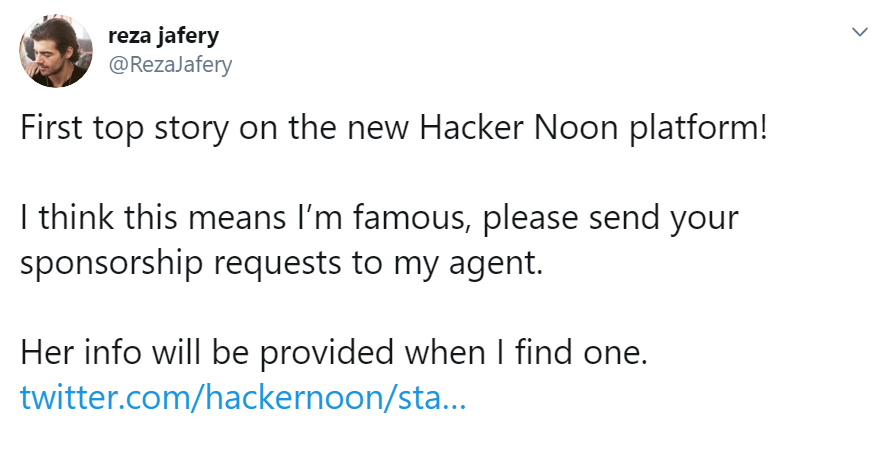
Task: Open reza jafery's profile avatar
Action: 56,51
